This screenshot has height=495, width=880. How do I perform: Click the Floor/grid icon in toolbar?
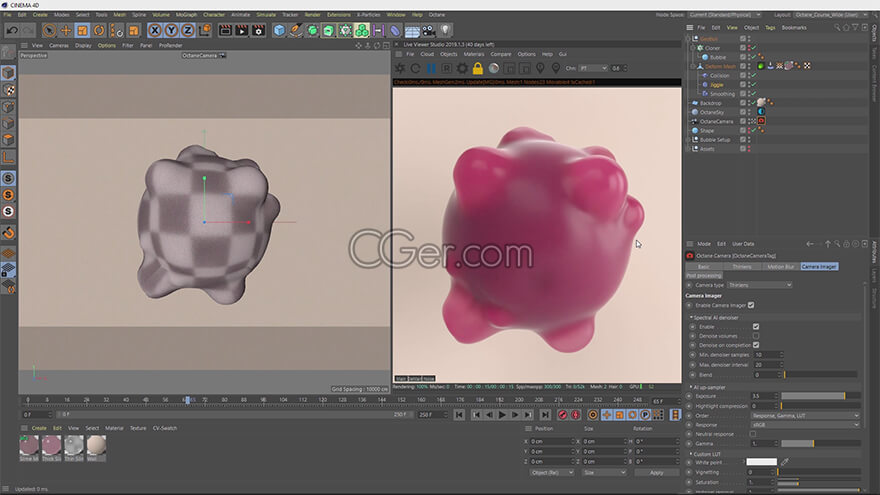(x=412, y=30)
